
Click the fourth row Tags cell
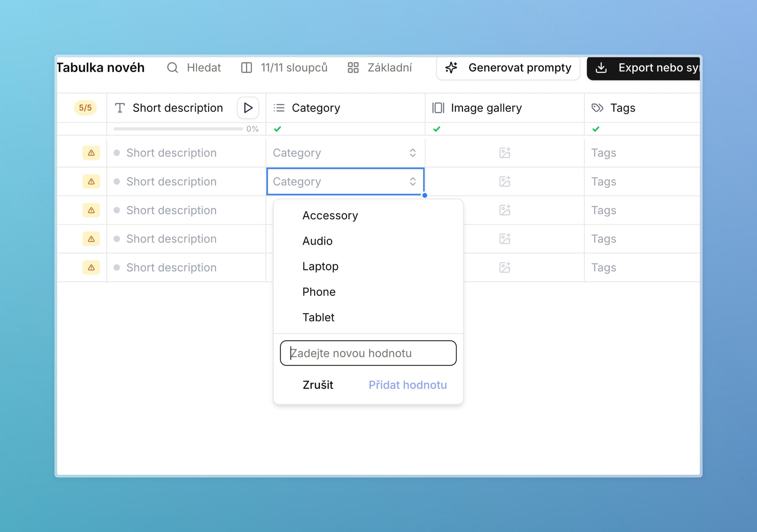(642, 239)
